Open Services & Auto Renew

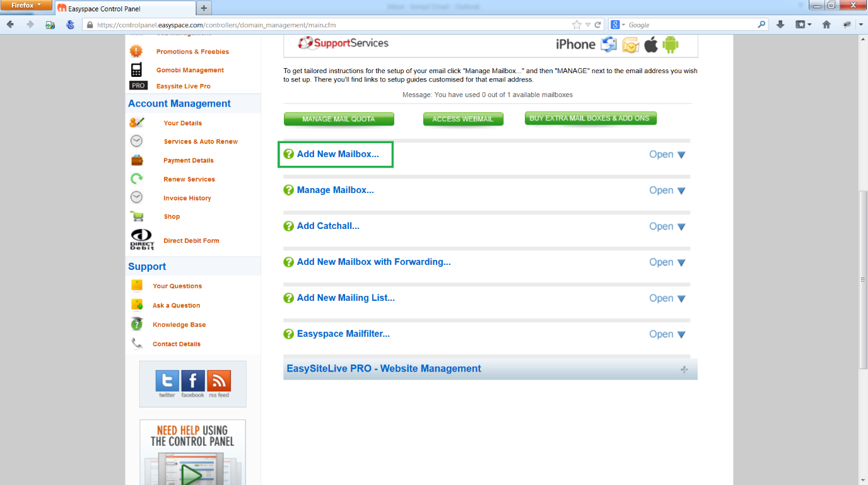pos(201,142)
